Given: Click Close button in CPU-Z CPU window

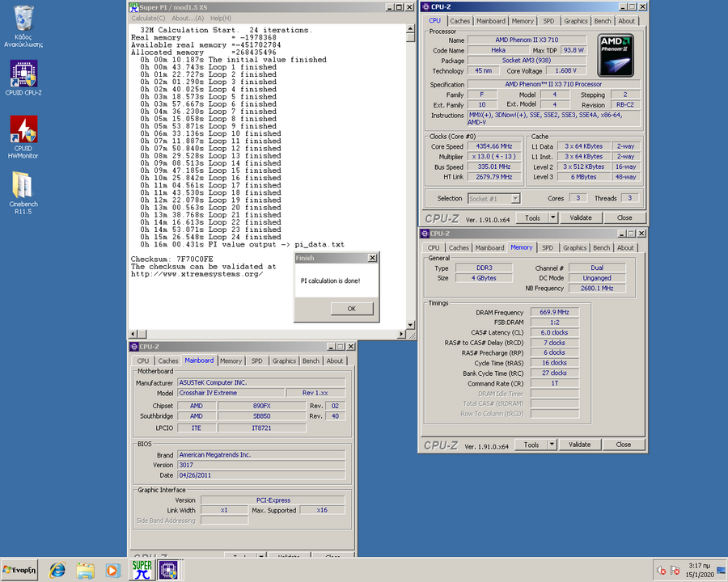Looking at the screenshot, I should point(624,217).
